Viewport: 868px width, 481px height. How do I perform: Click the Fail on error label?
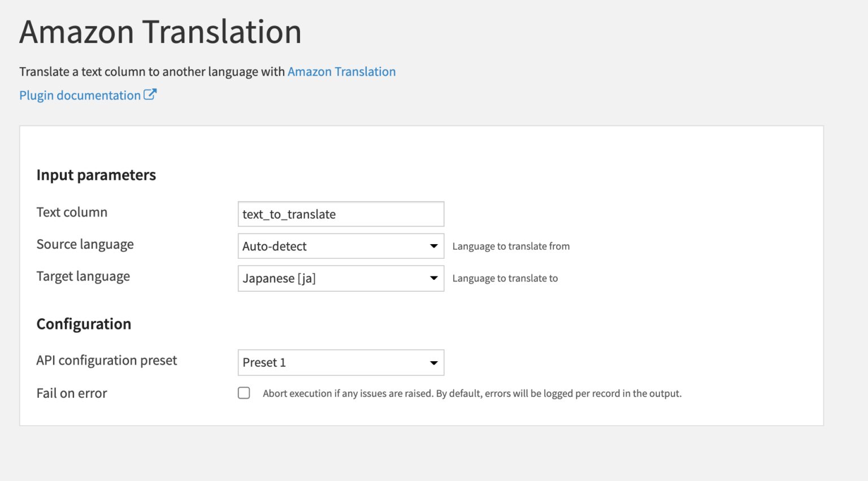coord(72,392)
